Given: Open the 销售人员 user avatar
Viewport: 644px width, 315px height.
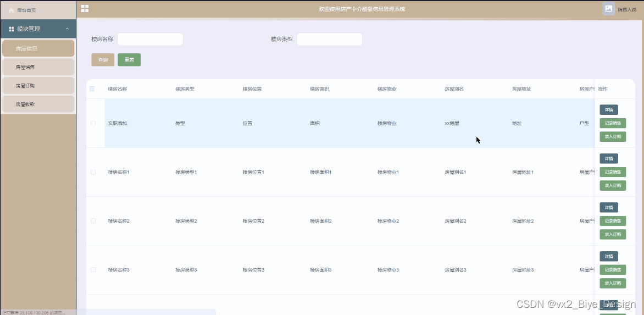Looking at the screenshot, I should tap(608, 9).
